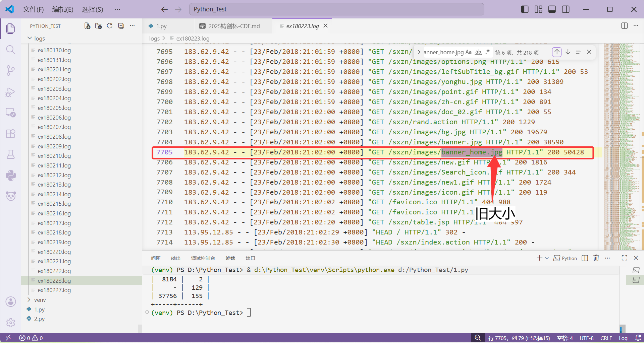Open the panda icon view in activity bar
Screen dimensions: 644x343
point(11,196)
